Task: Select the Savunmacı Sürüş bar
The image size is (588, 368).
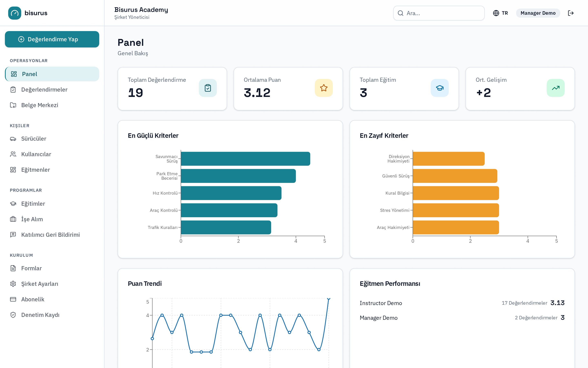Action: (x=245, y=159)
